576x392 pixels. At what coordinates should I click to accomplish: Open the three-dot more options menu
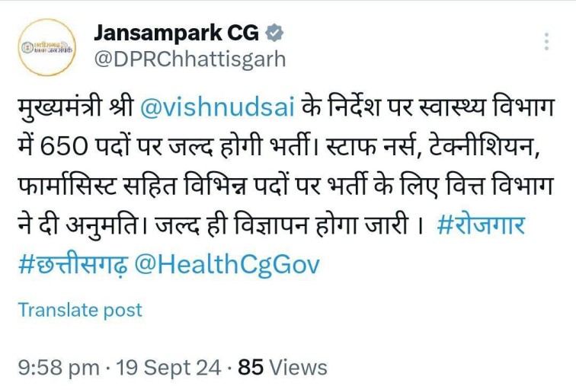[x=546, y=41]
